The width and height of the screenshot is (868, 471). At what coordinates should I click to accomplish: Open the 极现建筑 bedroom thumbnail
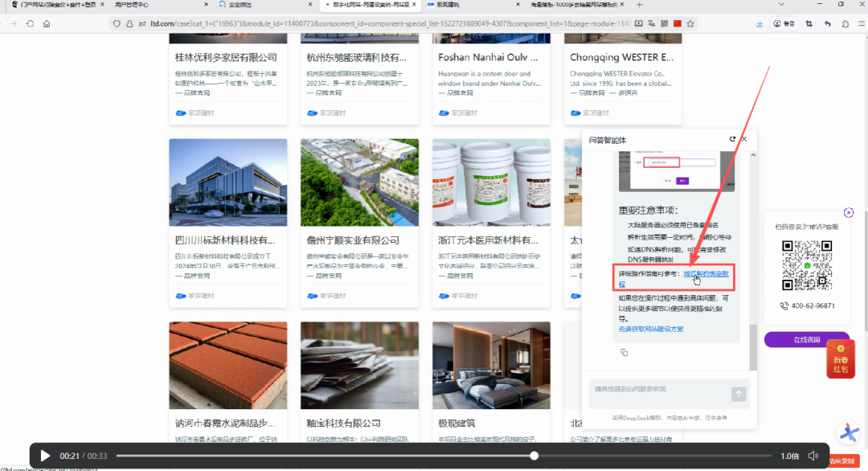[x=492, y=365]
